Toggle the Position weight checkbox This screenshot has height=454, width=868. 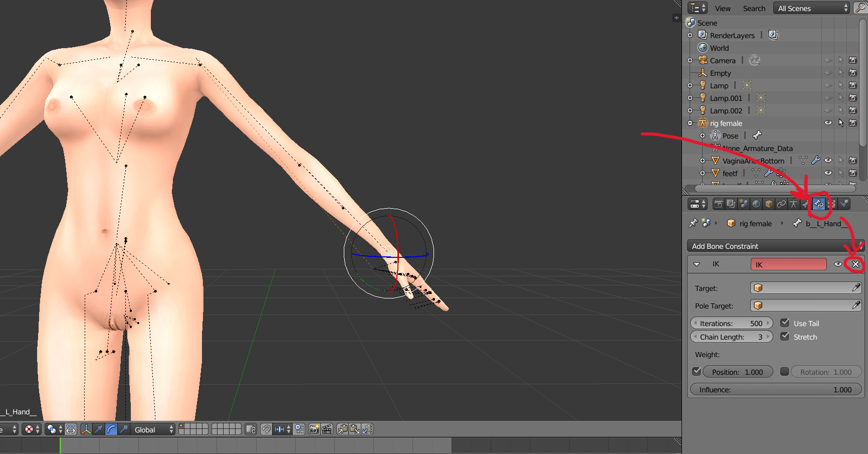[697, 372]
